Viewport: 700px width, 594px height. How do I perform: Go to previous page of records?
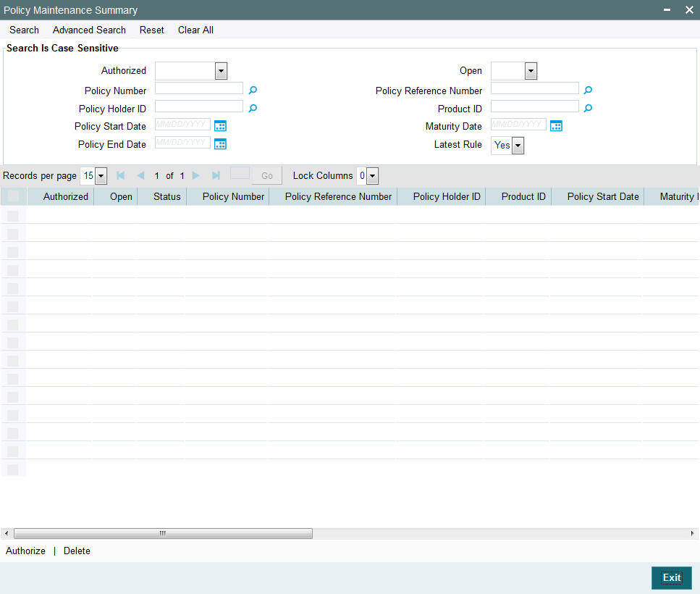click(x=140, y=175)
